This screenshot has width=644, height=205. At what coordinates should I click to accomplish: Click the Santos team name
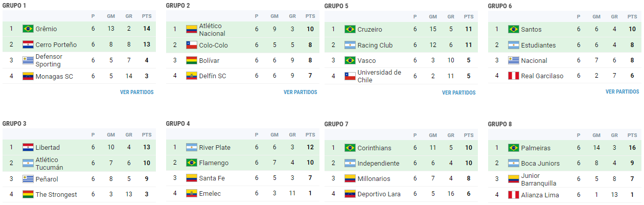(531, 30)
